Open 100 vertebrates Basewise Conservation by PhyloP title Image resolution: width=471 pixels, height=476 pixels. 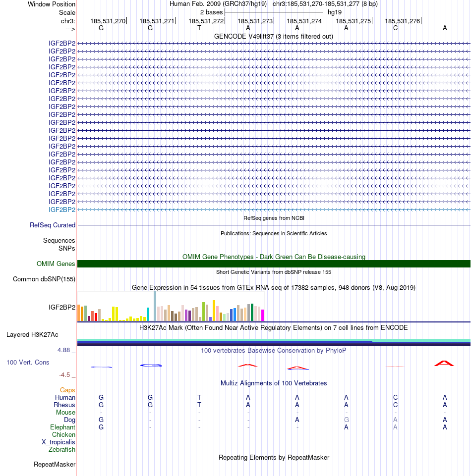[274, 350]
